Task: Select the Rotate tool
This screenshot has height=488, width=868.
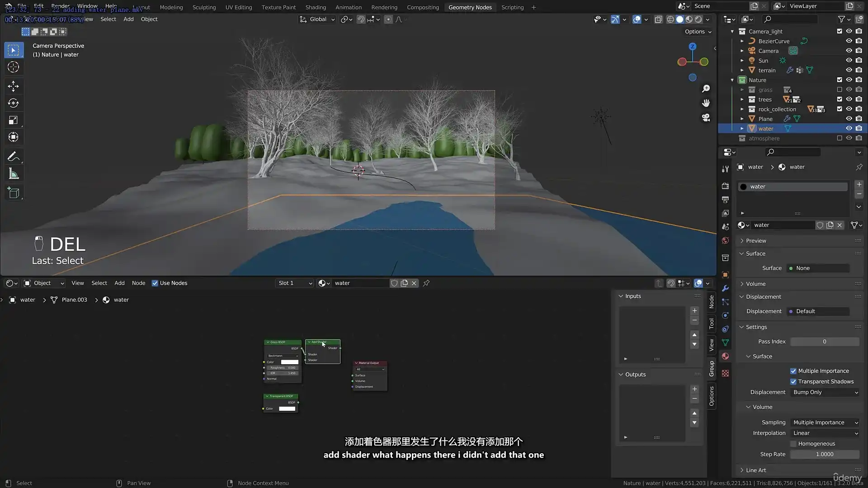Action: click(x=14, y=103)
